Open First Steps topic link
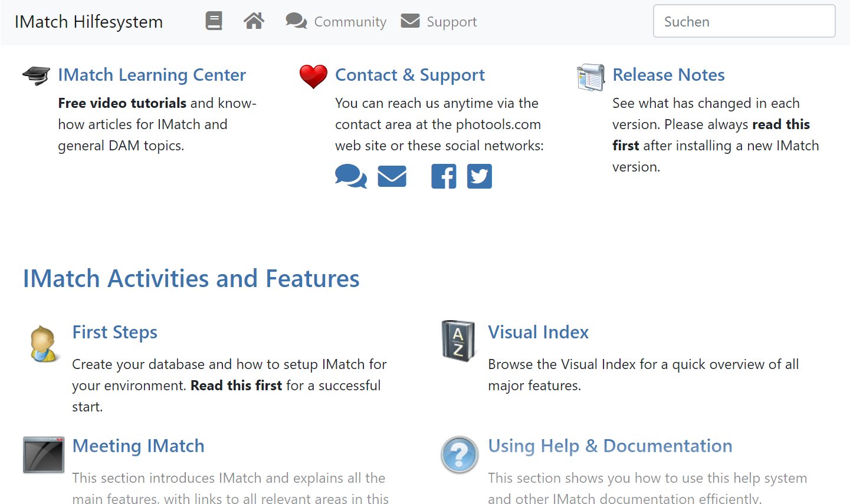The width and height of the screenshot is (853, 504). (x=114, y=332)
